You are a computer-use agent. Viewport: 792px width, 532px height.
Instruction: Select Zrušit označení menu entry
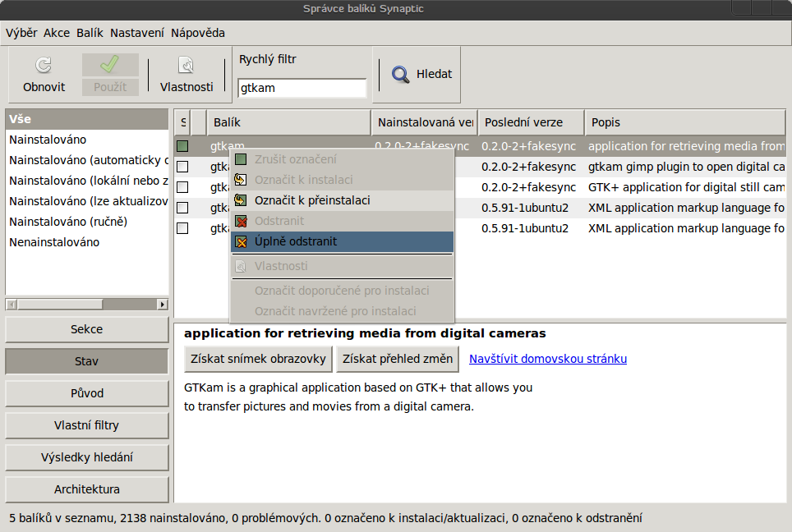click(x=342, y=159)
